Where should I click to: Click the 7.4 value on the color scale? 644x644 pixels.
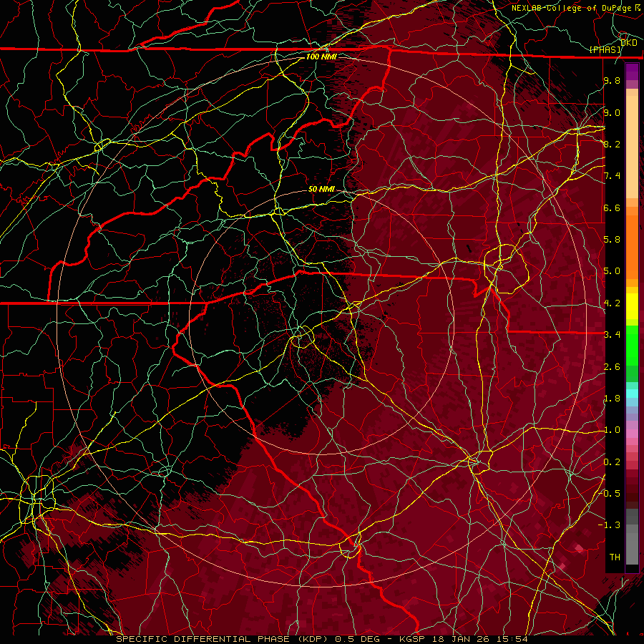(x=612, y=176)
